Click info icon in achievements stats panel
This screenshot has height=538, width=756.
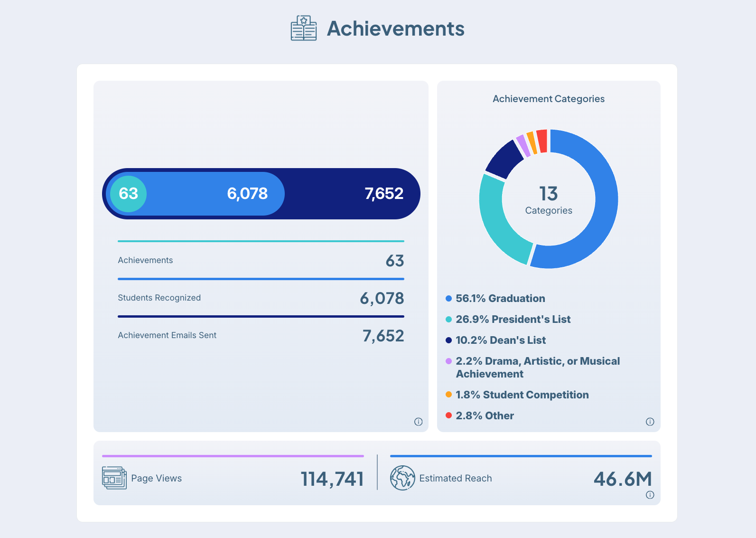click(418, 422)
